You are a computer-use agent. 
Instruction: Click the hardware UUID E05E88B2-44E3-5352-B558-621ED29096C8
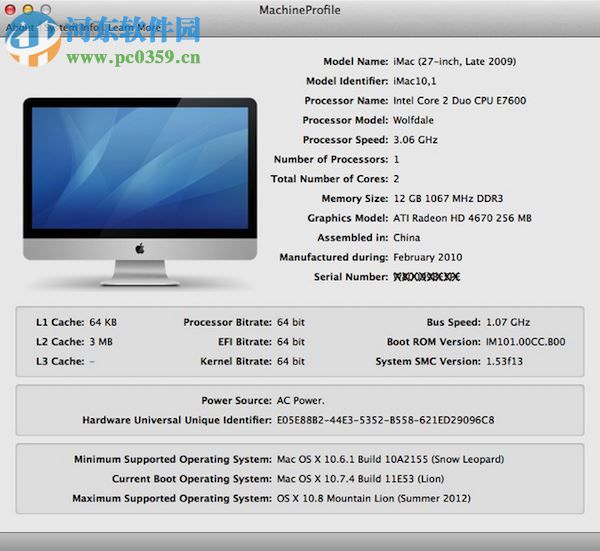point(385,420)
